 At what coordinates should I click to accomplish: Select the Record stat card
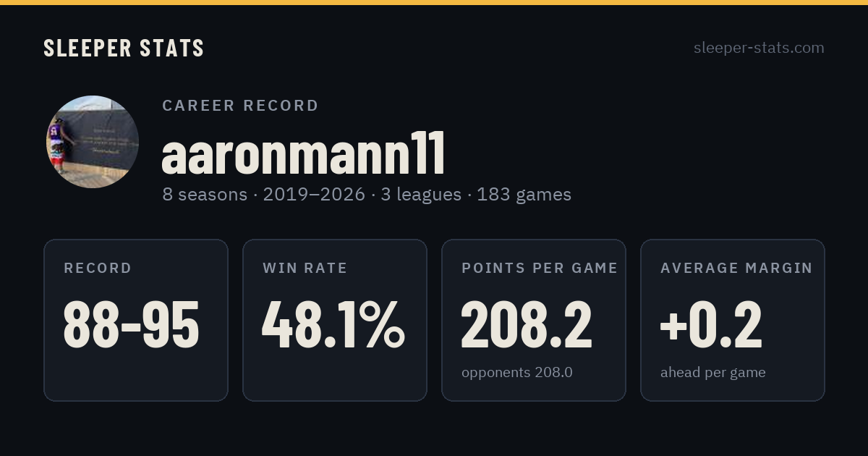pos(136,320)
